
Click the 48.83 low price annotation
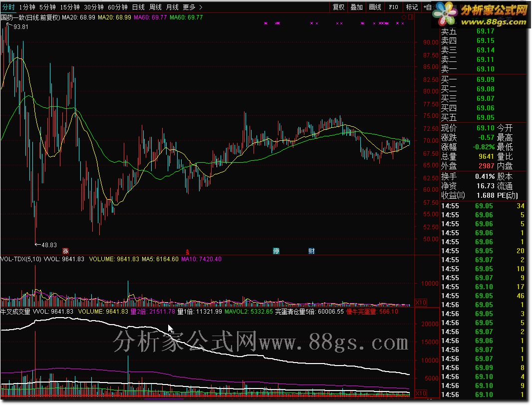[x=49, y=245]
